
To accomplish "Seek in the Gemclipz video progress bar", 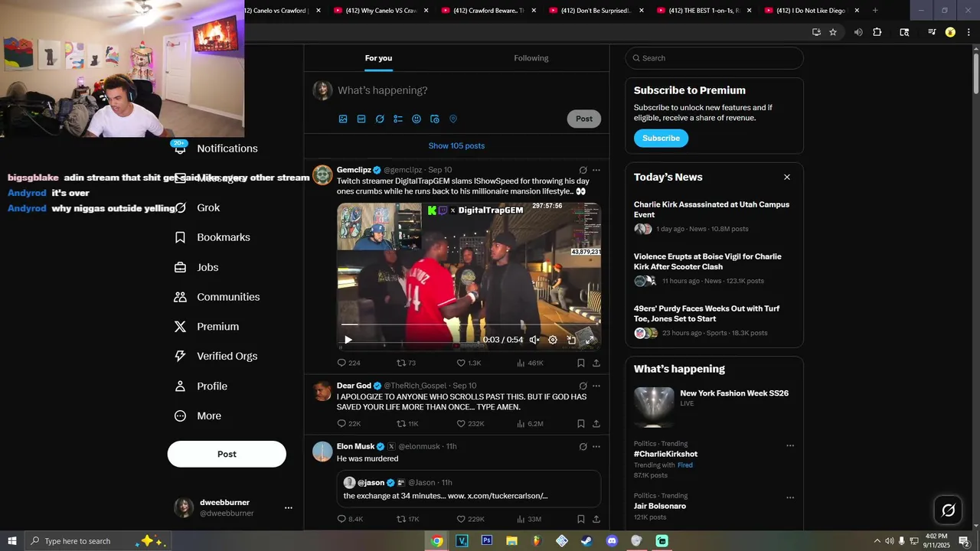I will [469, 325].
